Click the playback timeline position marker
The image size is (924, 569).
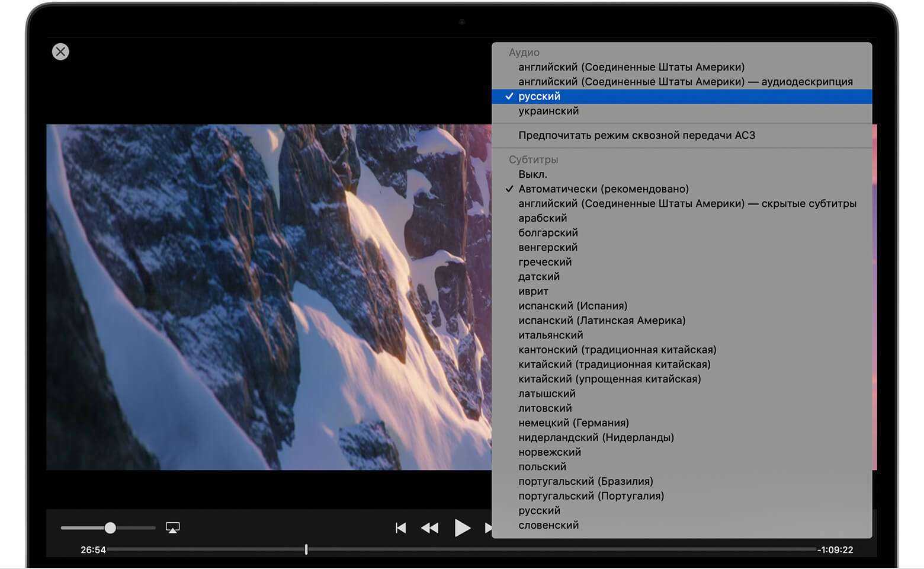click(306, 549)
